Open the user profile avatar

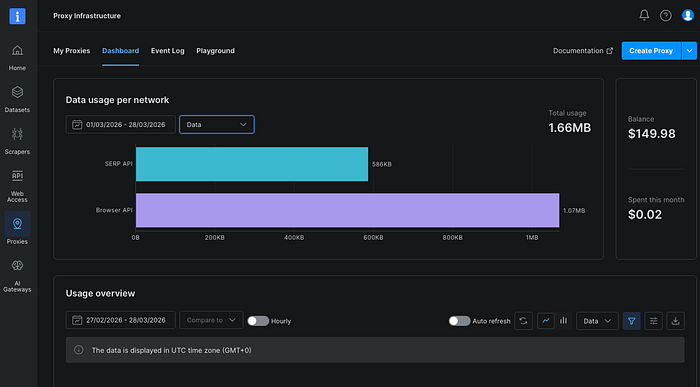(x=688, y=15)
